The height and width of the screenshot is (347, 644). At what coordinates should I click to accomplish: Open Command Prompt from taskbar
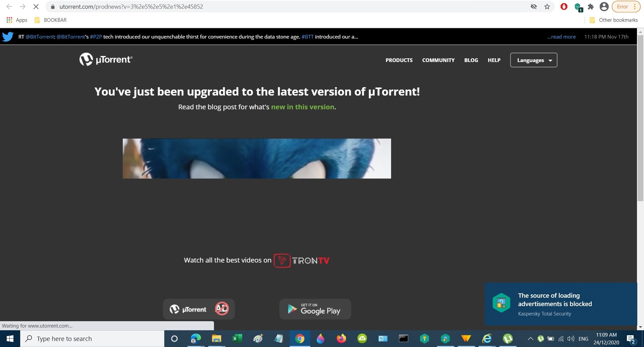point(404,339)
